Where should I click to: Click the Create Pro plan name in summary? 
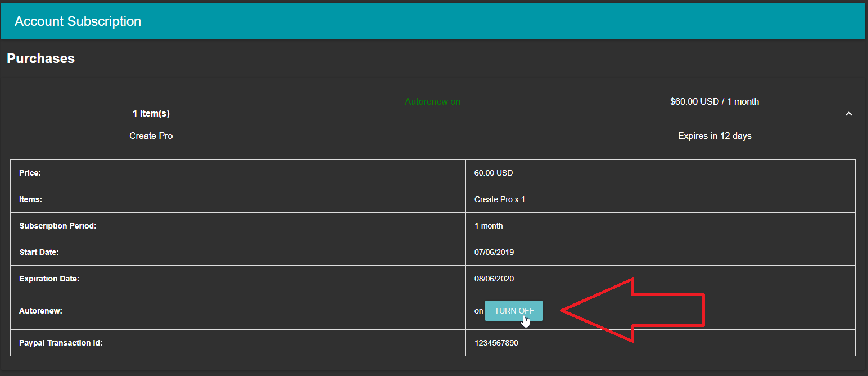(151, 136)
